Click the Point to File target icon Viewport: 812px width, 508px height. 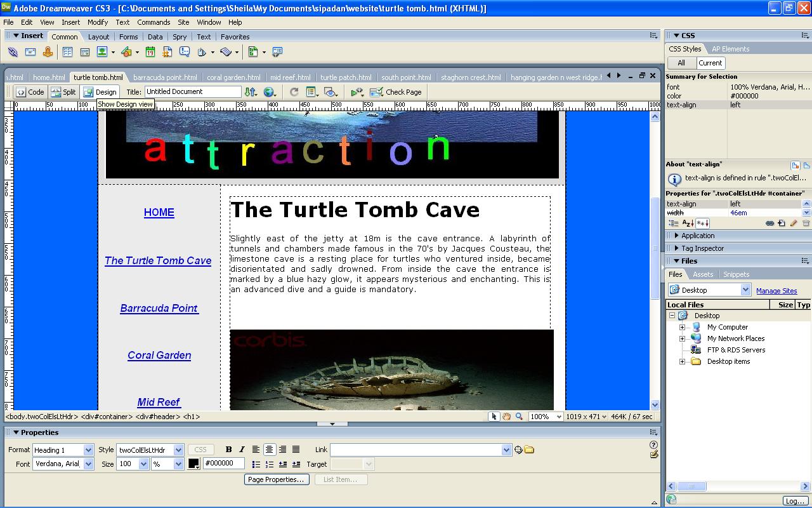coord(518,450)
